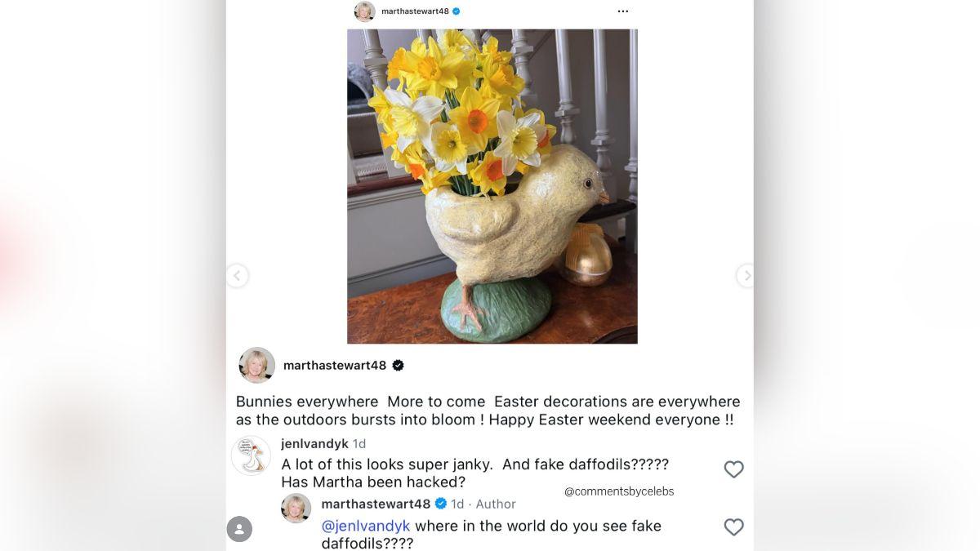Screen dimensions: 980x551
Task: Click marthastewart48's avatar beside the caption
Action: (256, 365)
